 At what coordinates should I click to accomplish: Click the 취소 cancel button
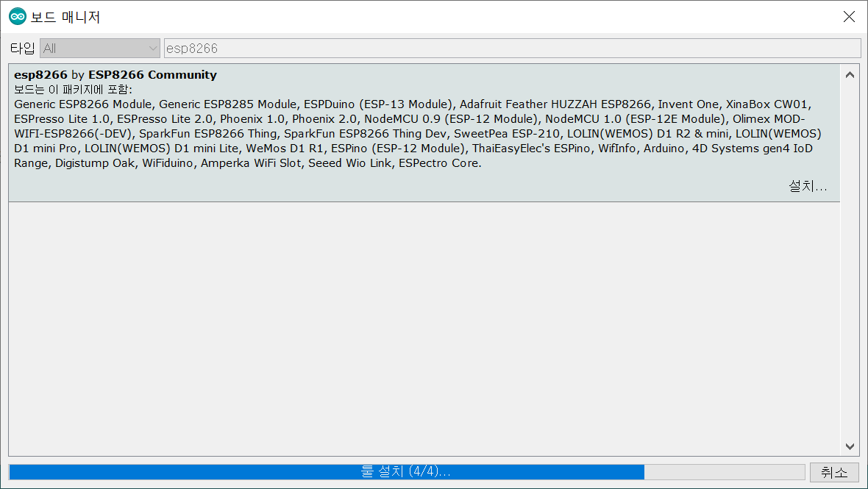pos(834,472)
